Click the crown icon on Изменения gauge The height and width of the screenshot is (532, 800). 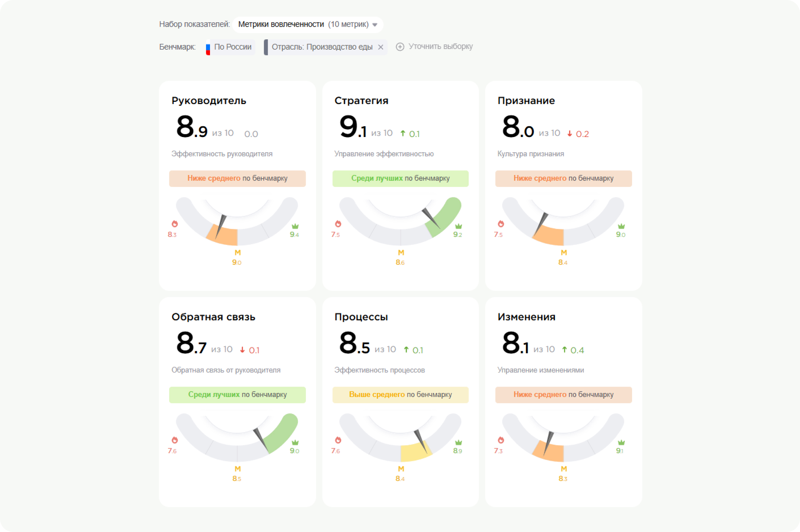tap(621, 442)
